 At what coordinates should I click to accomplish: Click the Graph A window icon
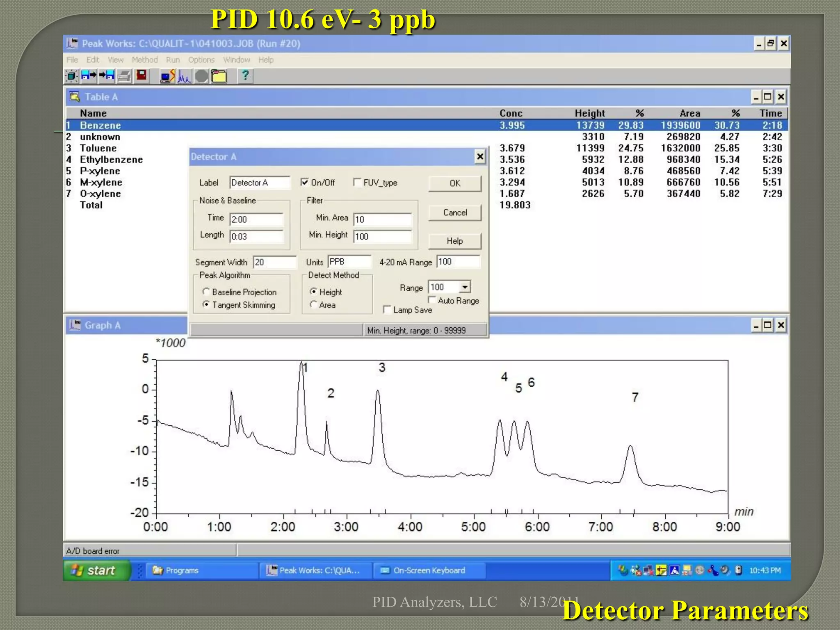coord(75,325)
